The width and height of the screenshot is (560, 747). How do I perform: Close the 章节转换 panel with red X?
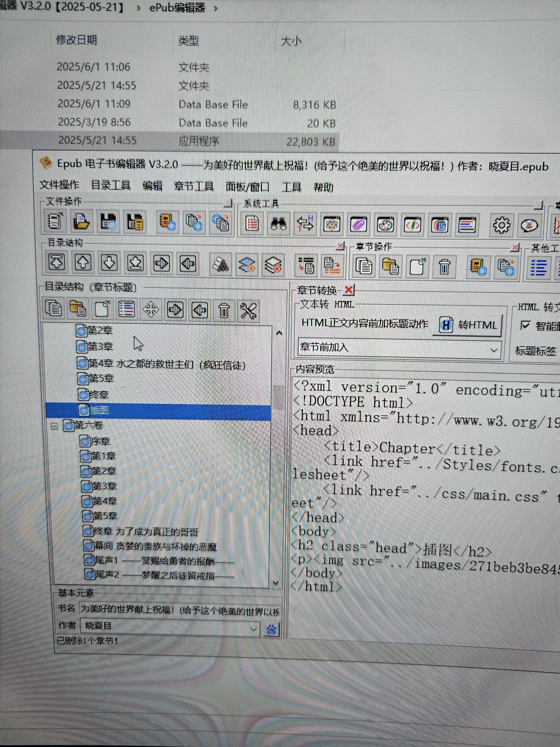pos(349,289)
